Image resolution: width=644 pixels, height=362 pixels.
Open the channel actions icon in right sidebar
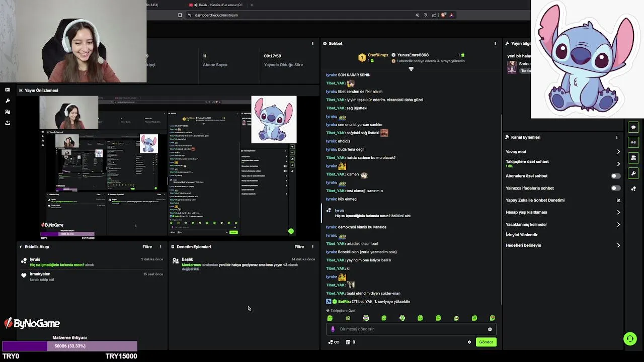pyautogui.click(x=633, y=158)
